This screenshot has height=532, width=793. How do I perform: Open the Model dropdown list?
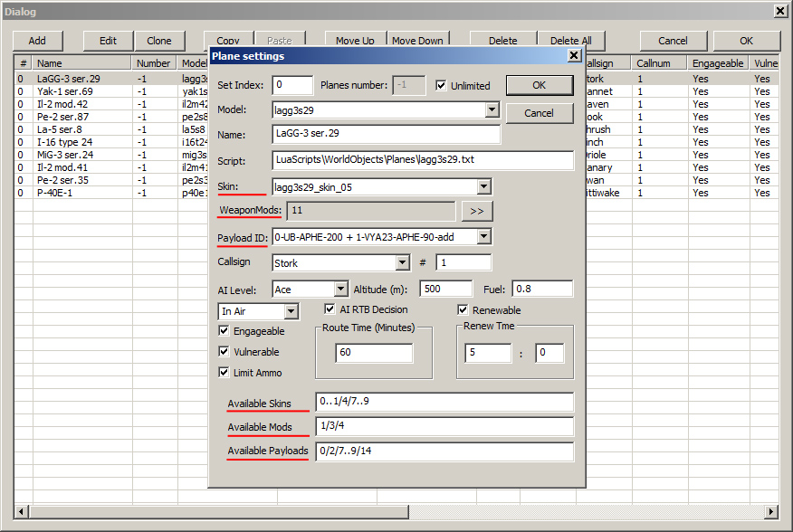click(x=492, y=109)
